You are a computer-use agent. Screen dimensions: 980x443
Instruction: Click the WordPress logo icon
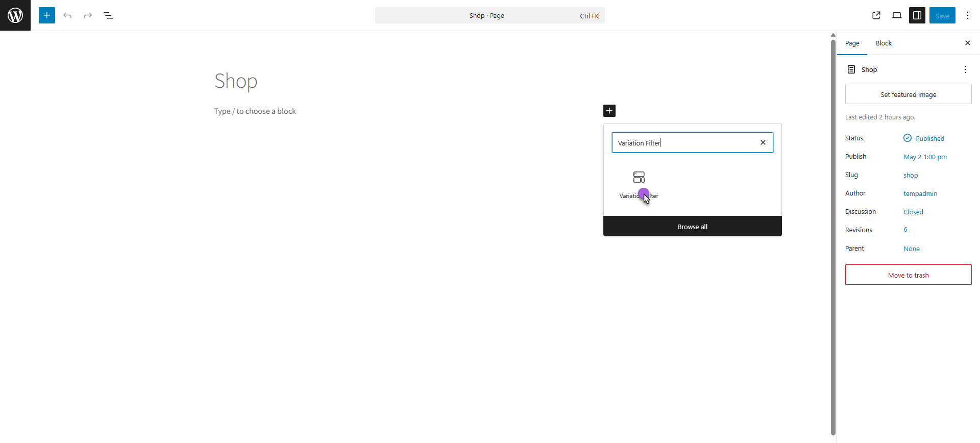point(15,15)
